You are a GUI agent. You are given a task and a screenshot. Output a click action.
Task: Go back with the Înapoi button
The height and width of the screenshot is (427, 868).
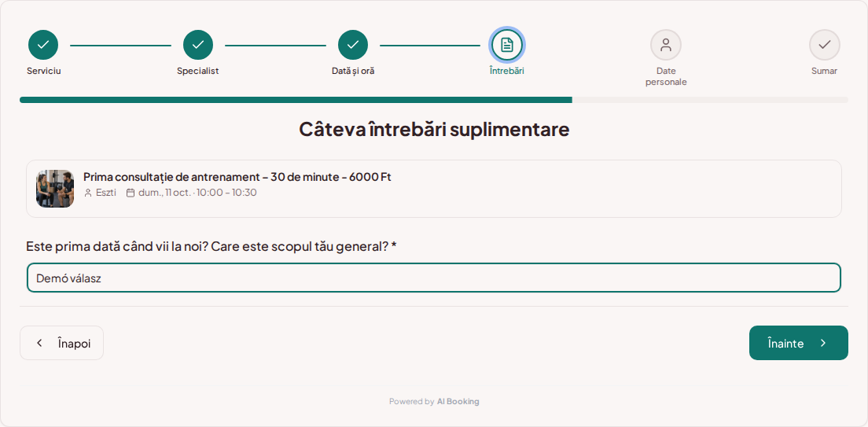(x=61, y=343)
